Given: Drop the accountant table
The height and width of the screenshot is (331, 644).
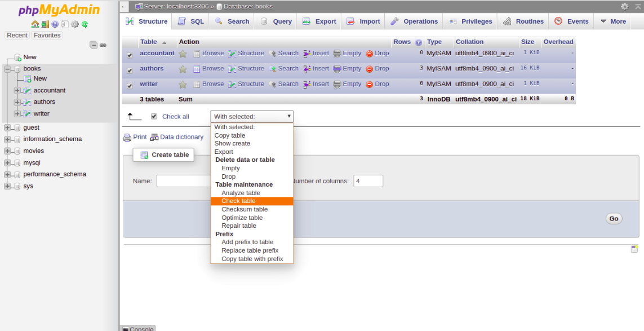Looking at the screenshot, I should point(377,53).
